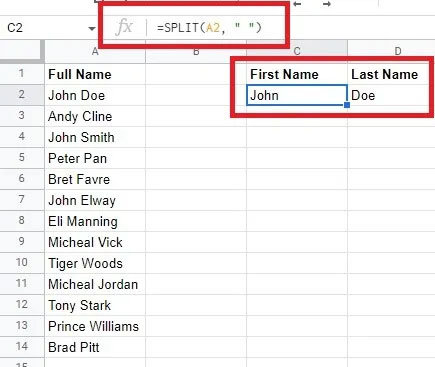Select column D header
Image resolution: width=435 pixels, height=367 pixels.
pyautogui.click(x=391, y=51)
